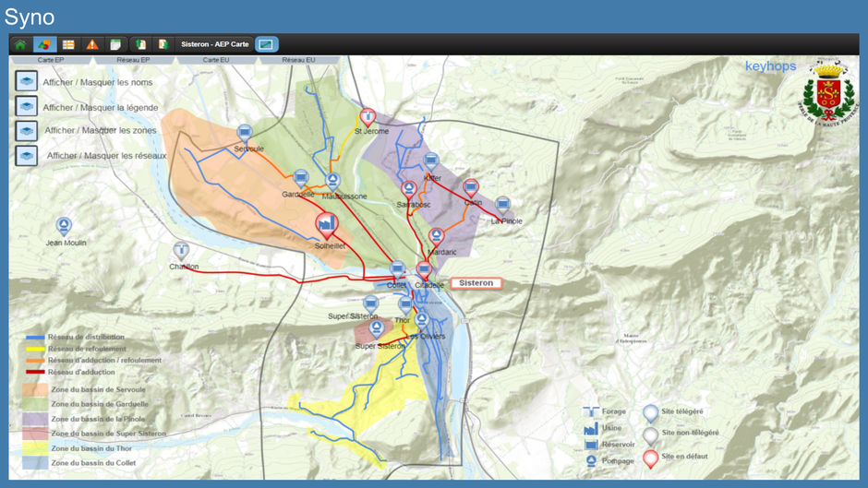Image resolution: width=868 pixels, height=488 pixels.
Task: Click the 'Réseau d'adduction' legend text
Action: click(x=81, y=372)
